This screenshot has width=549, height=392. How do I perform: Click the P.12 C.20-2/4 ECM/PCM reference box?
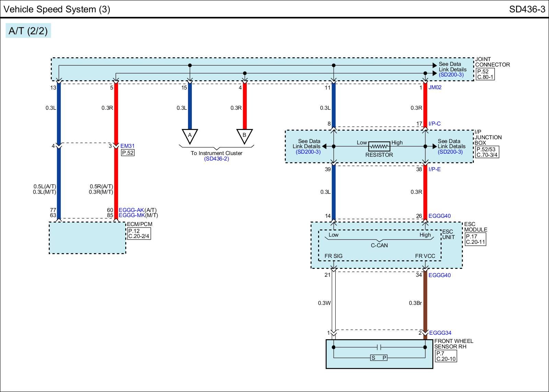pyautogui.click(x=139, y=234)
